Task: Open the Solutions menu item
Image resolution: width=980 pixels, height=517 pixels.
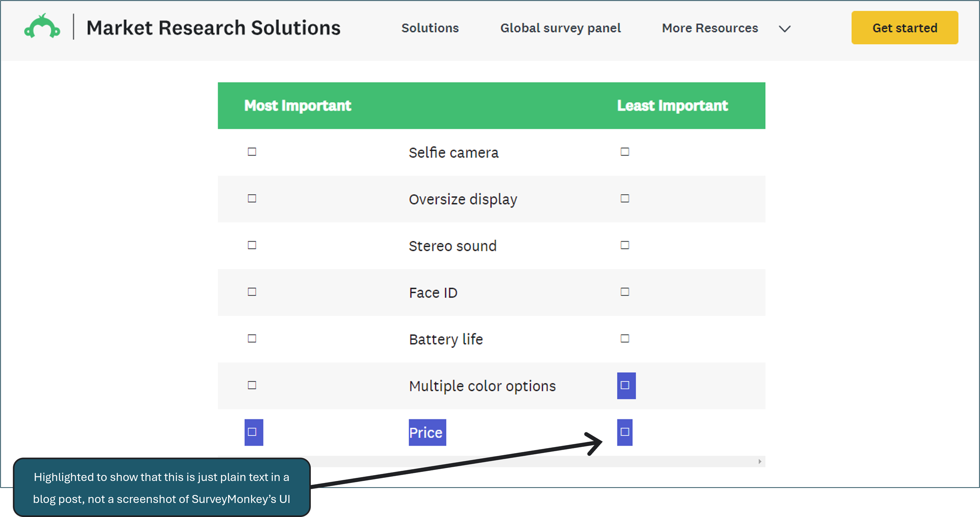Action: [430, 28]
